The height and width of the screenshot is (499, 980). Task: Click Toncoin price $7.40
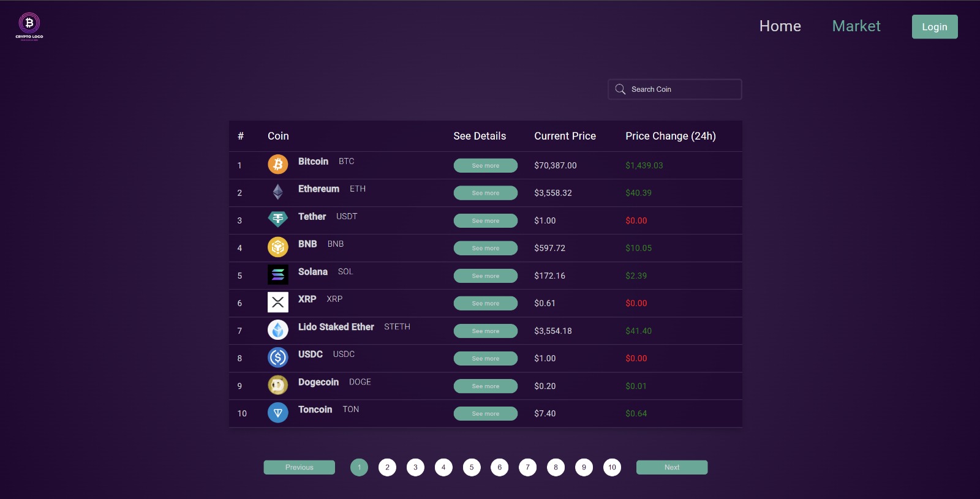click(545, 413)
